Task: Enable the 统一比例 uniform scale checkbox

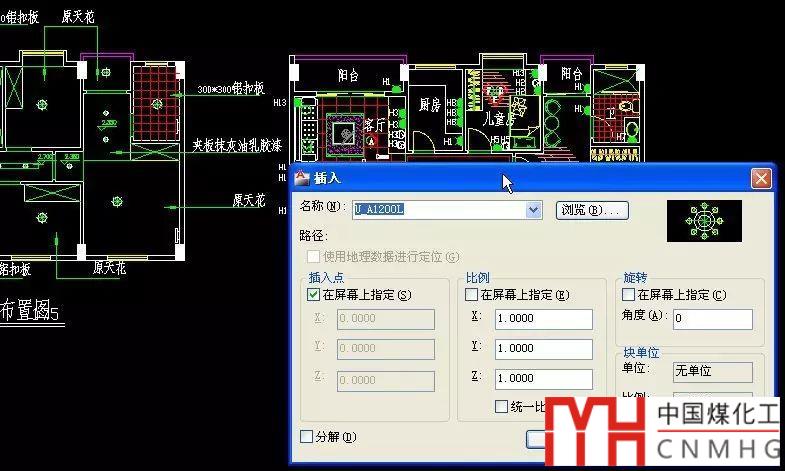Action: coord(501,406)
